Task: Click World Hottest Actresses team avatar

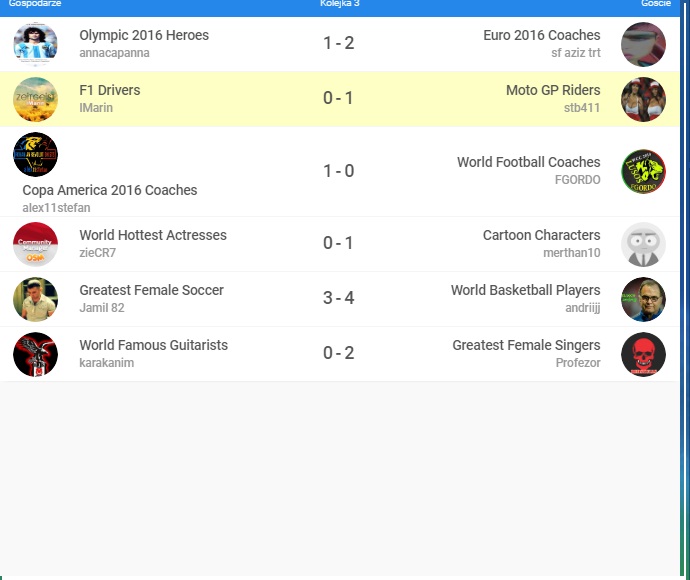Action: point(35,244)
